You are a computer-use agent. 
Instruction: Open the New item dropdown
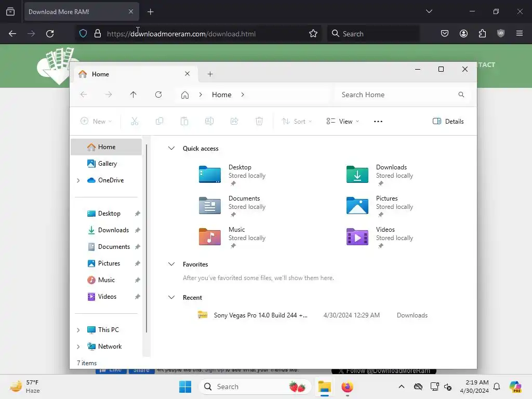[96, 122]
